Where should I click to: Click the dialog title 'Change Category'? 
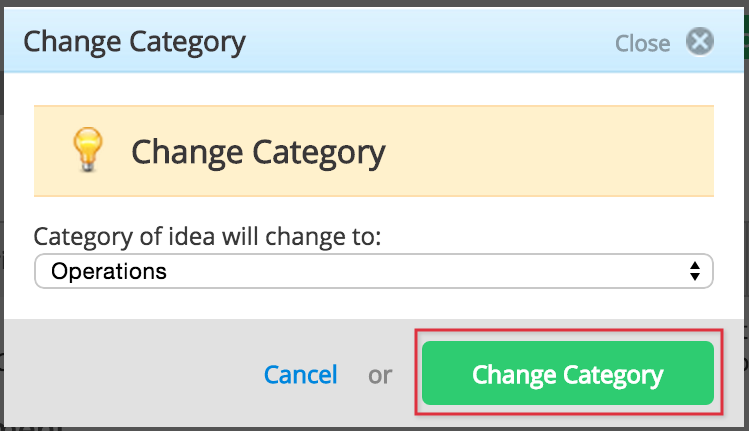[x=134, y=42]
